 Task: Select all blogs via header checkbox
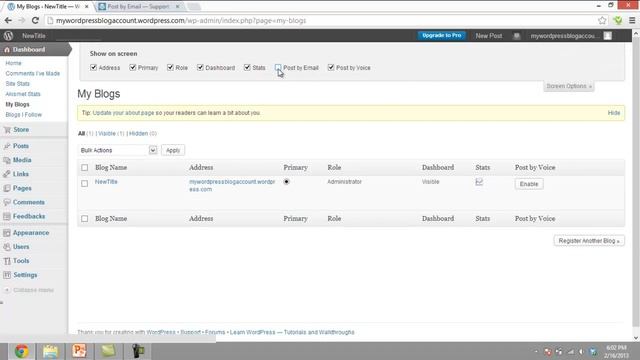pyautogui.click(x=84, y=168)
